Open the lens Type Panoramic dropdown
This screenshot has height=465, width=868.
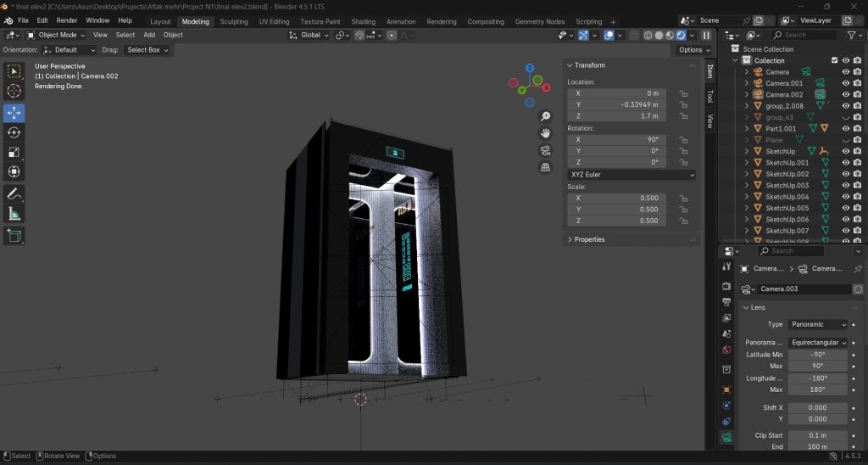pos(818,325)
